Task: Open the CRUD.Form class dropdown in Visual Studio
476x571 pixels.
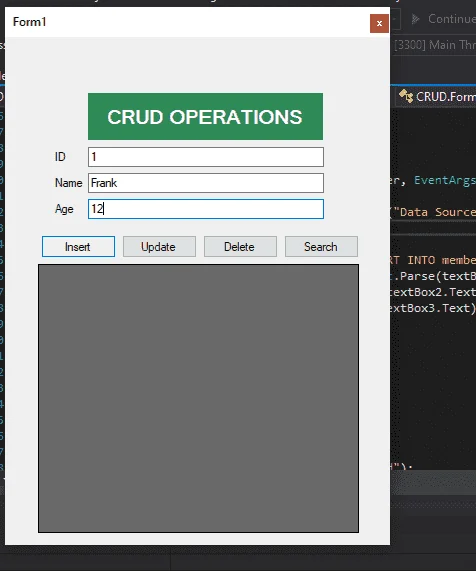Action: (437, 97)
